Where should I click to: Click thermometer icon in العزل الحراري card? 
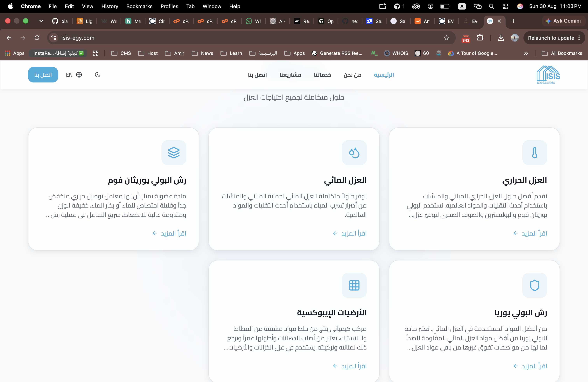[x=534, y=153]
